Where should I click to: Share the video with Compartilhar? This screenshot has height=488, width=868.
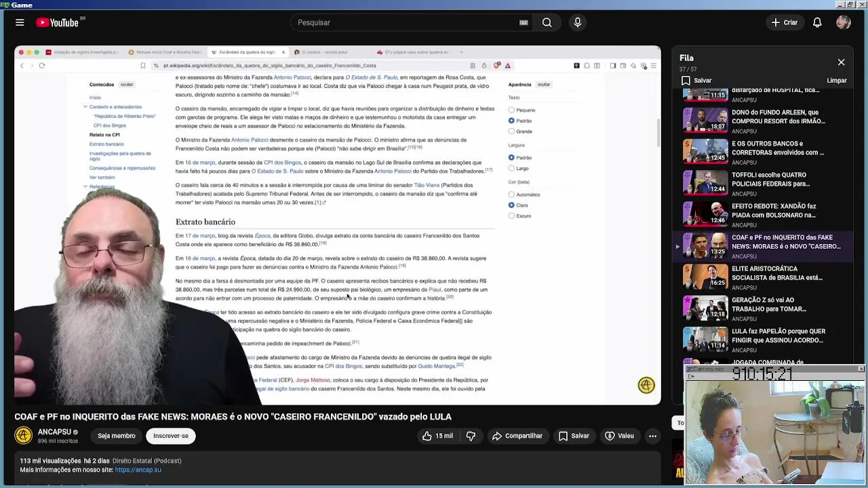[x=517, y=436]
